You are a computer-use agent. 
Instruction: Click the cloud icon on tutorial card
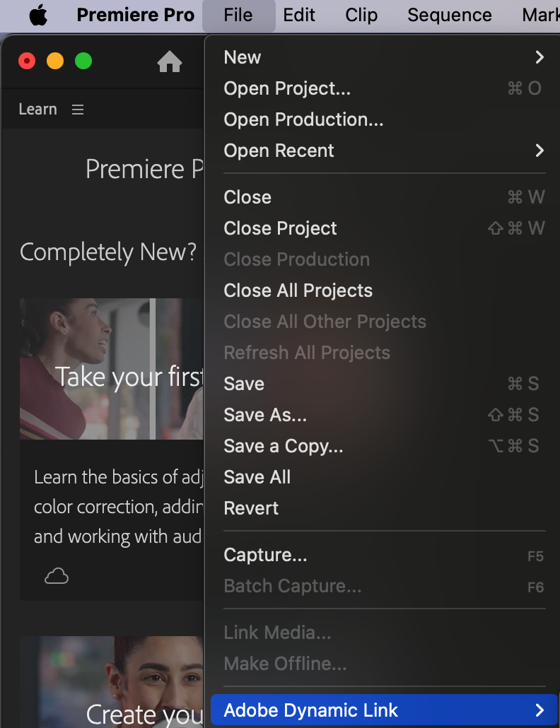pos(57,577)
